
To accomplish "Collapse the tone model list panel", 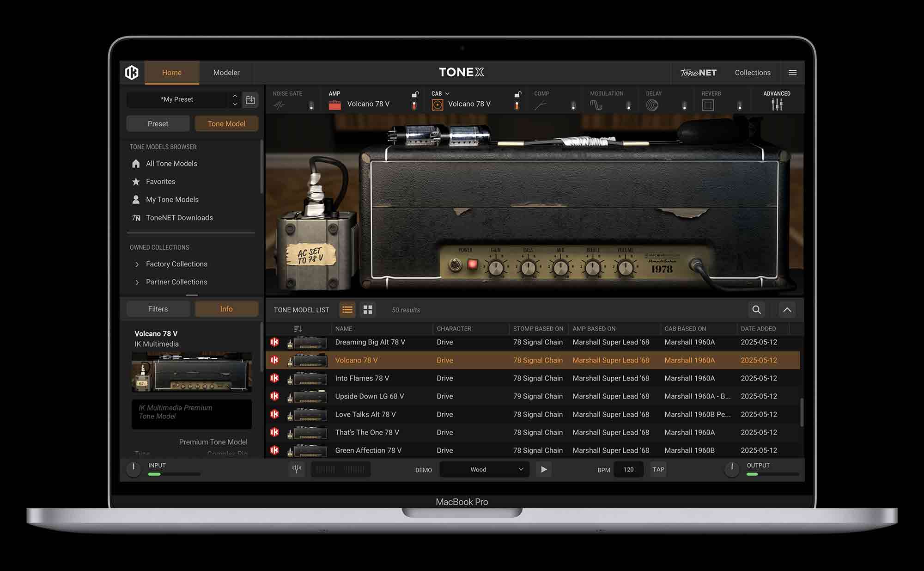I will pos(787,310).
